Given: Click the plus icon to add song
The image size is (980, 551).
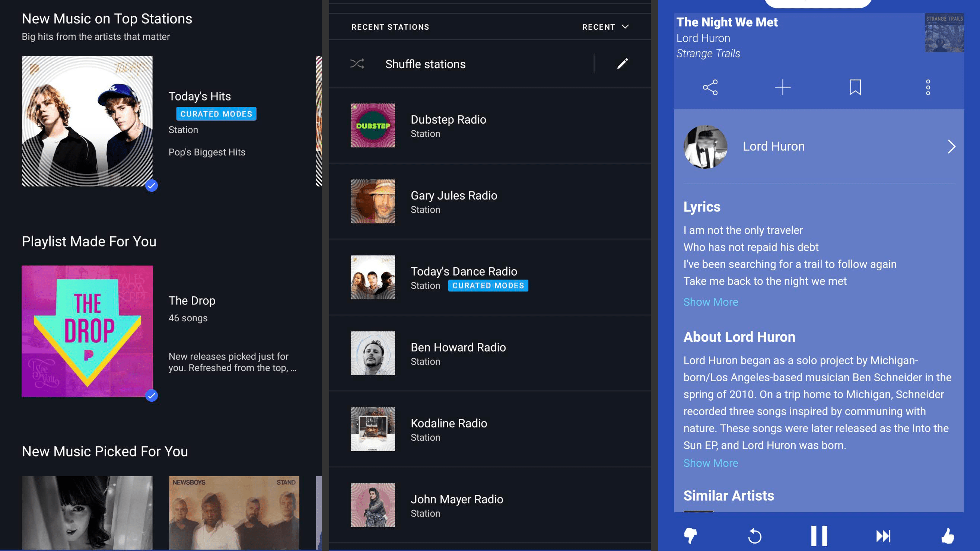Looking at the screenshot, I should click(783, 87).
